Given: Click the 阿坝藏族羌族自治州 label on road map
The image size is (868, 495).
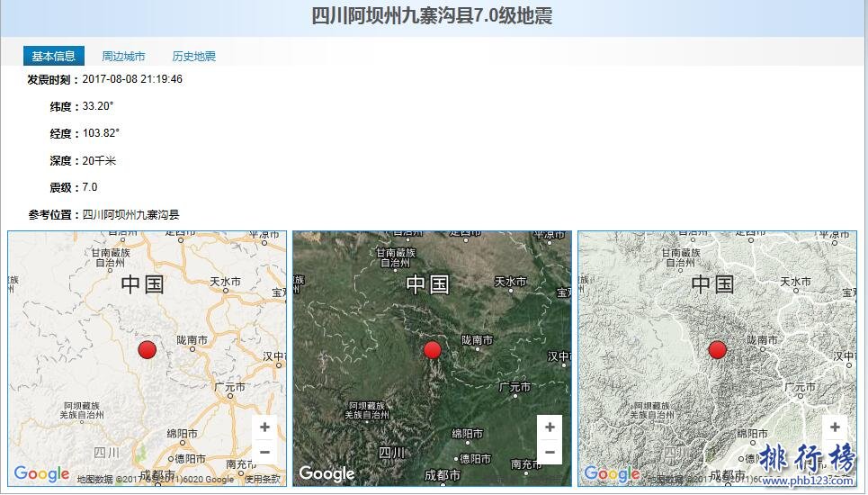Looking at the screenshot, I should (x=82, y=410).
